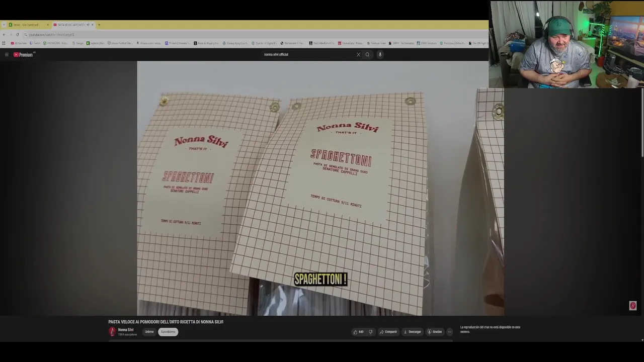Dislike the video with thumbs down
Viewport: 644px width, 362px height.
[371, 332]
